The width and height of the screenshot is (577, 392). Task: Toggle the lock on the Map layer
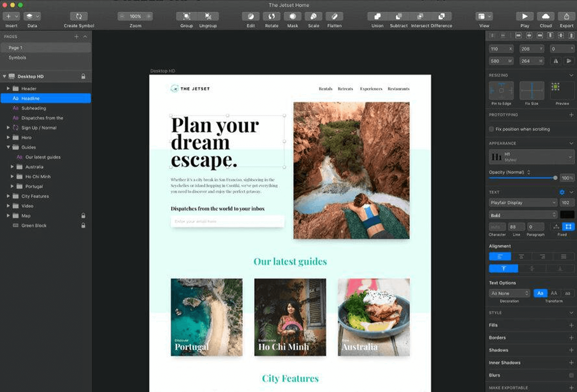pyautogui.click(x=83, y=216)
